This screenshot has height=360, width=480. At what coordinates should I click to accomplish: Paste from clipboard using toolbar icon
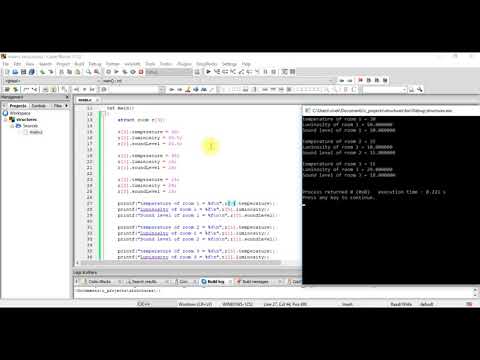pyautogui.click(x=77, y=72)
